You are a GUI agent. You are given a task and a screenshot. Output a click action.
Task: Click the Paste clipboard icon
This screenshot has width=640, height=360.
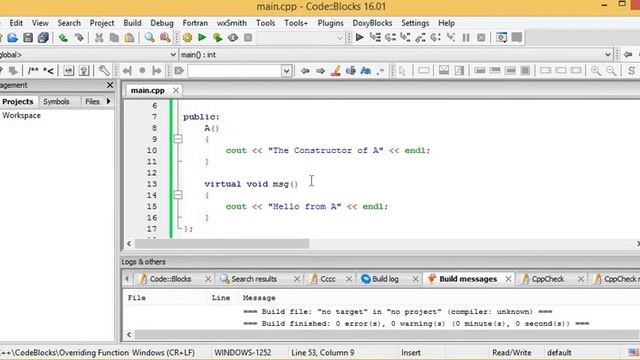129,38
